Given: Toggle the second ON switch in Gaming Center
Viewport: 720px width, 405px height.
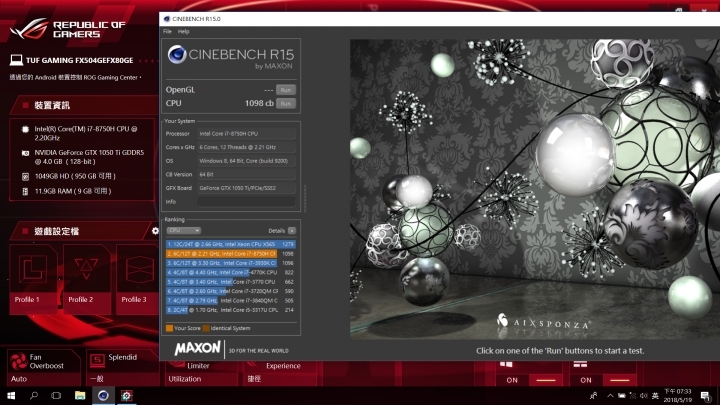Looking at the screenshot, I should 619,380.
